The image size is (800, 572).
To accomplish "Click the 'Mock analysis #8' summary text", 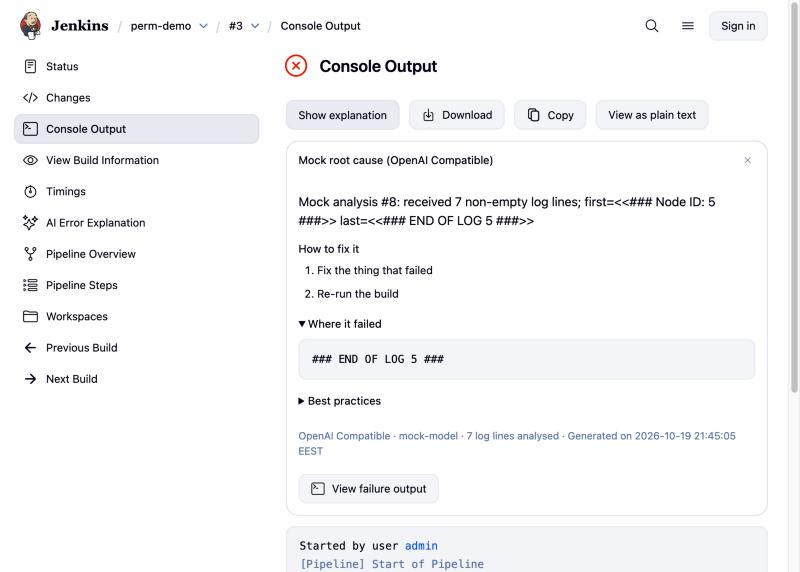I will click(x=507, y=211).
